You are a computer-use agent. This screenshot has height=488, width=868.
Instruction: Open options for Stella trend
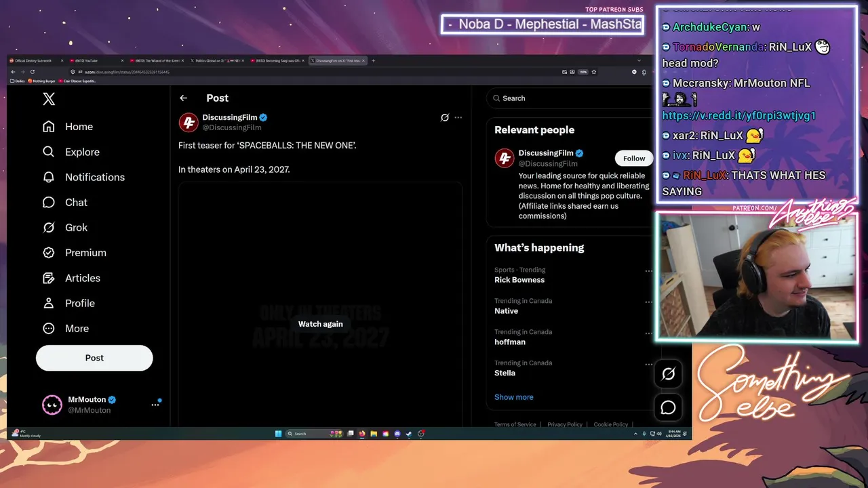(648, 365)
